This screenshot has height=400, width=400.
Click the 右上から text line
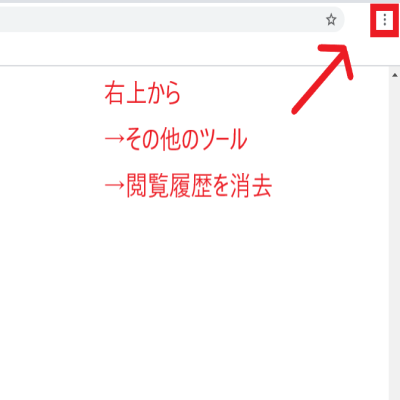[x=142, y=93]
